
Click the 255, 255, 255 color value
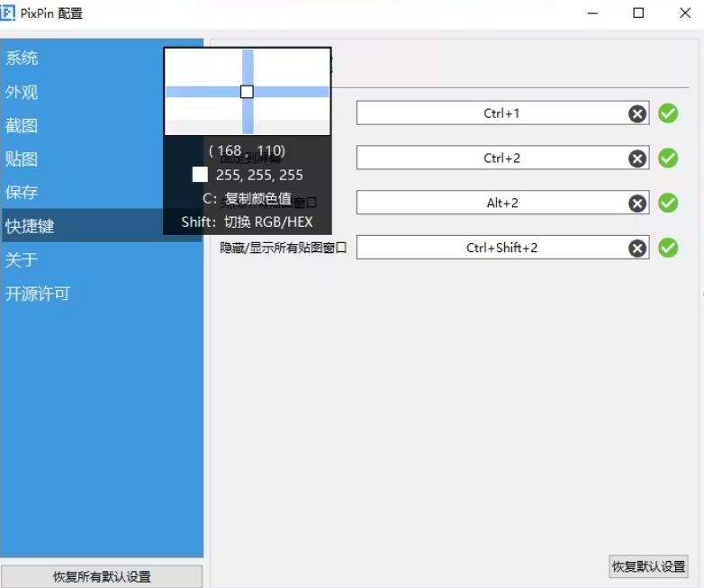click(259, 175)
